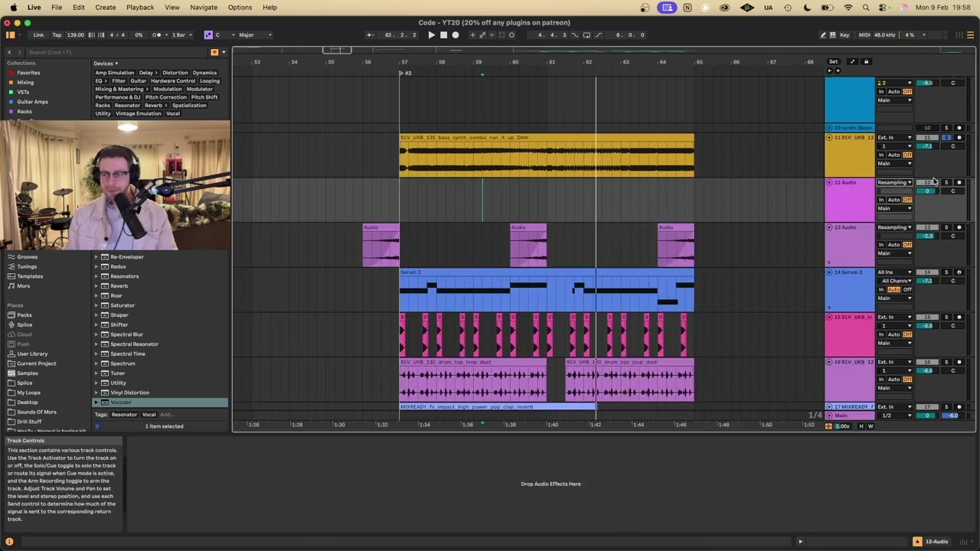Open the Help menu
980x551 pixels.
(269, 7)
